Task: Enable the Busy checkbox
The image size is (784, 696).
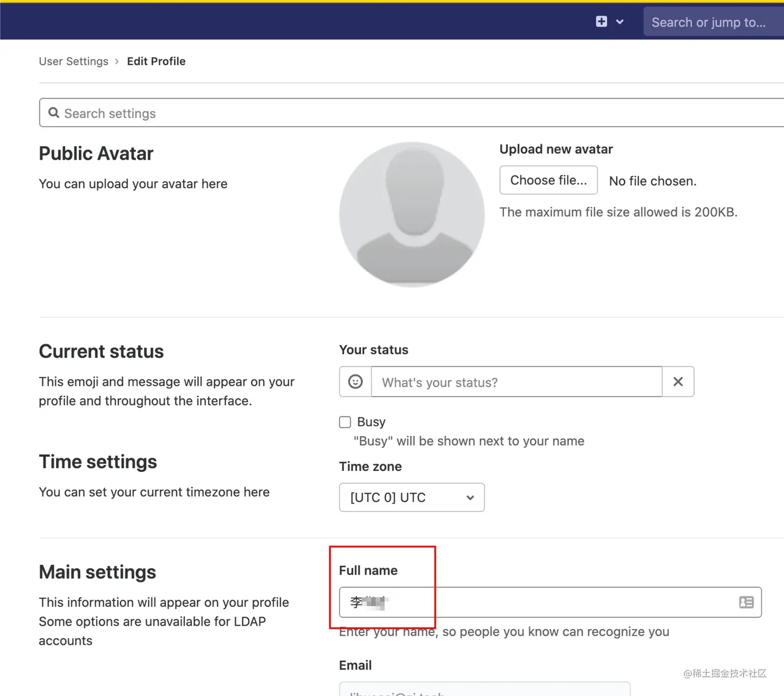Action: coord(345,422)
